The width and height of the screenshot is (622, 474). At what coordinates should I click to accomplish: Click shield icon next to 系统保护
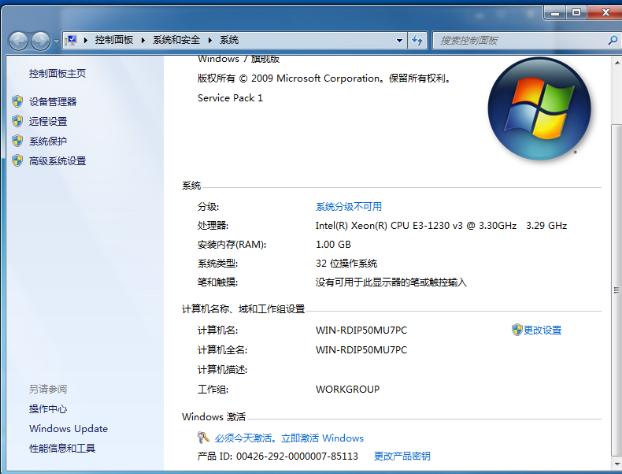[x=17, y=141]
